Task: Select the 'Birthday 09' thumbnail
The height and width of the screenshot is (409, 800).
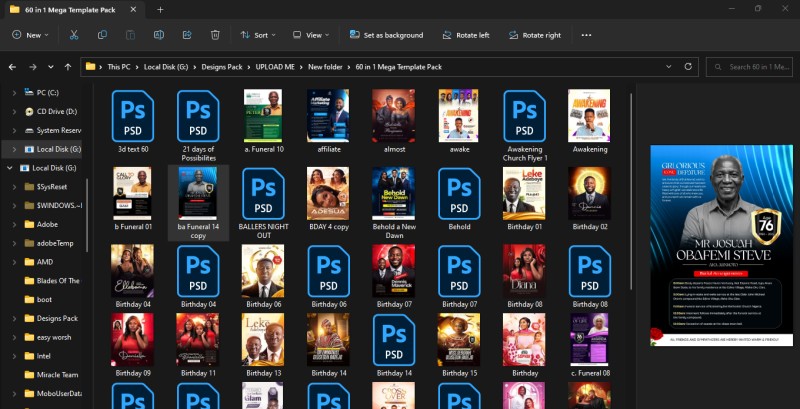Action: point(132,340)
